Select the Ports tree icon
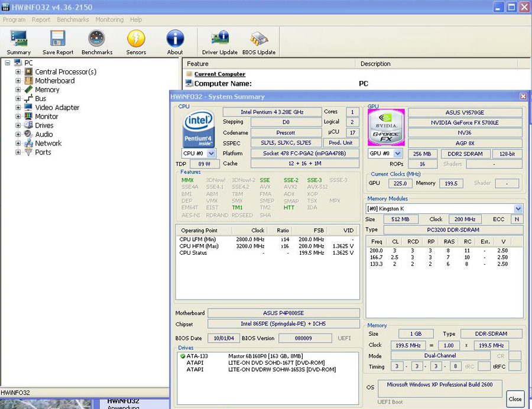The image size is (532, 409). point(29,152)
